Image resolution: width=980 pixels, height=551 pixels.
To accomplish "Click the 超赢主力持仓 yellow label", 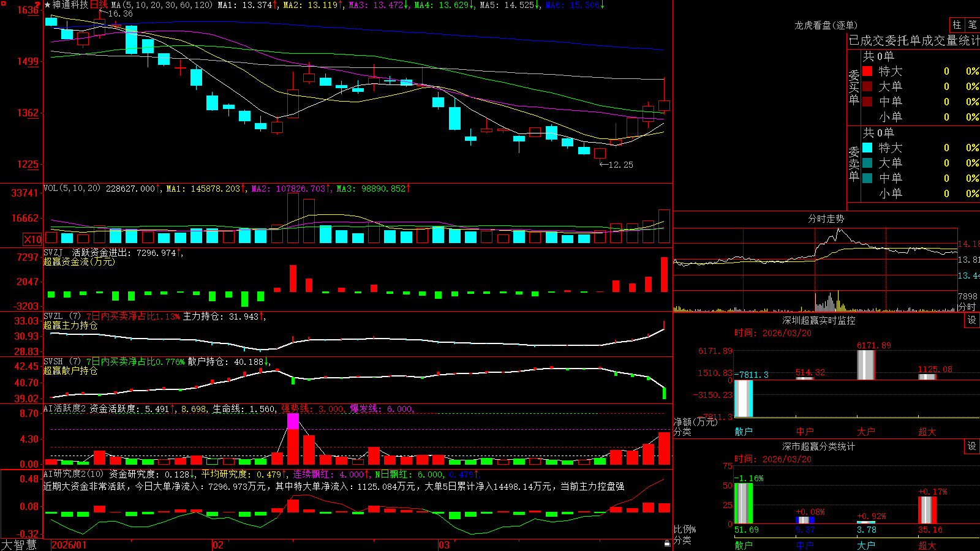I will [x=70, y=326].
